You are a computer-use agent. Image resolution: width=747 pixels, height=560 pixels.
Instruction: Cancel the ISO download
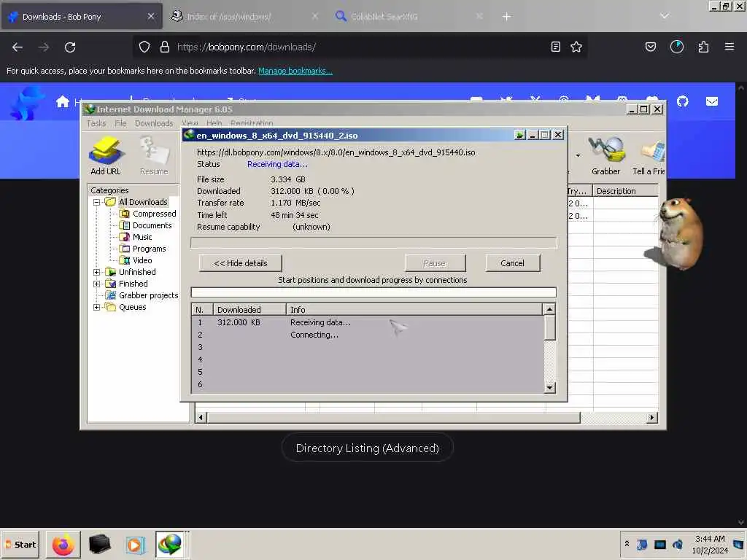pyautogui.click(x=512, y=263)
